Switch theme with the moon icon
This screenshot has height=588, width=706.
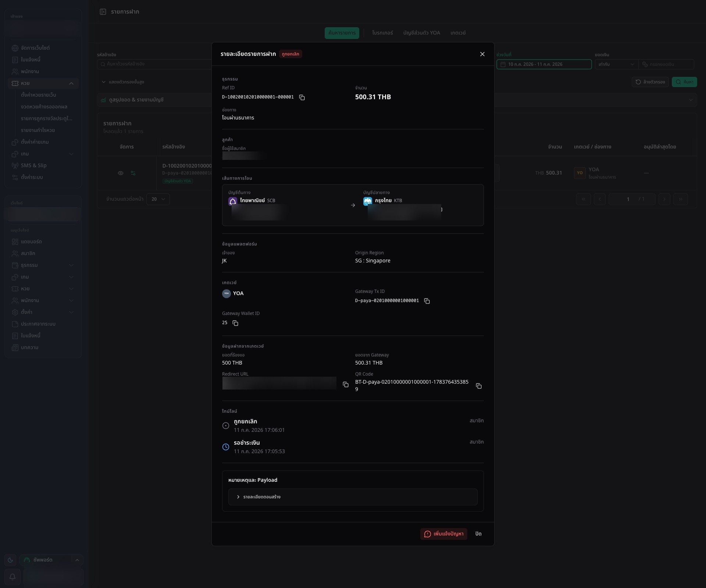coord(10,560)
